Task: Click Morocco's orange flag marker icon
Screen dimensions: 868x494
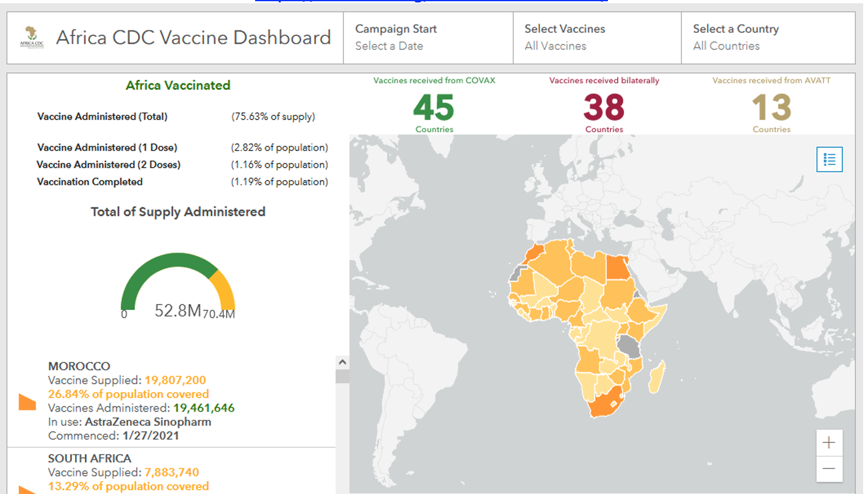Action: click(27, 402)
